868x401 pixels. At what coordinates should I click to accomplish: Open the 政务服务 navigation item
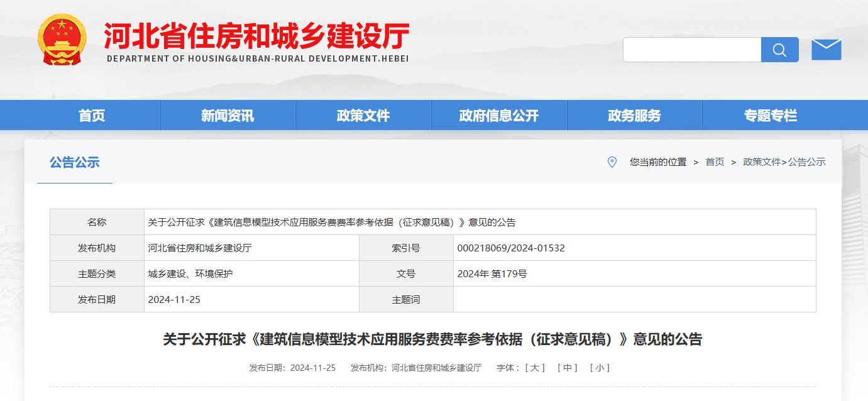(x=635, y=116)
